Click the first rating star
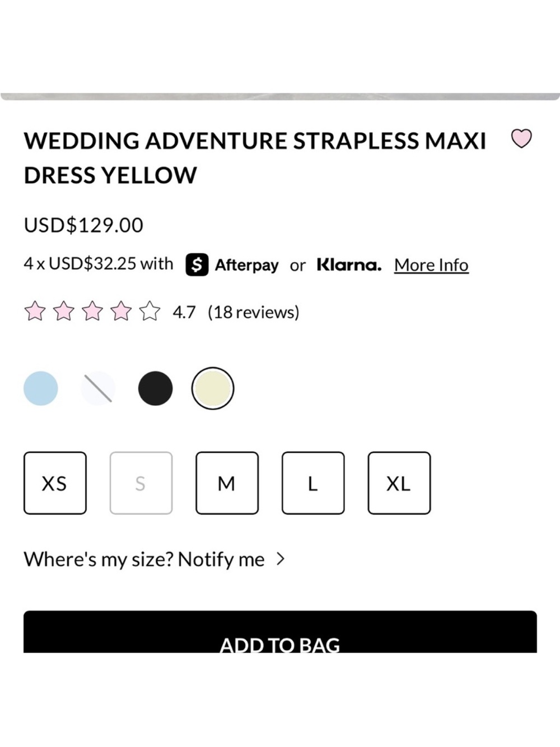This screenshot has height=747, width=560. point(35,311)
